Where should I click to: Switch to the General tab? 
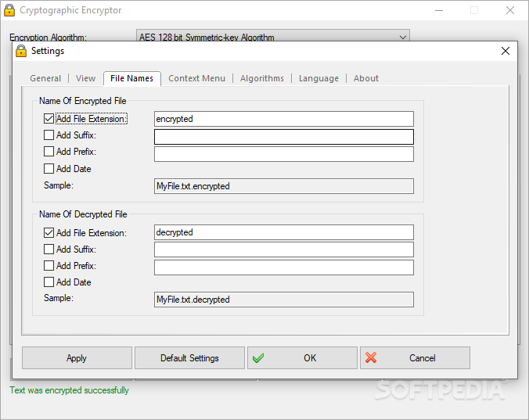coord(45,78)
